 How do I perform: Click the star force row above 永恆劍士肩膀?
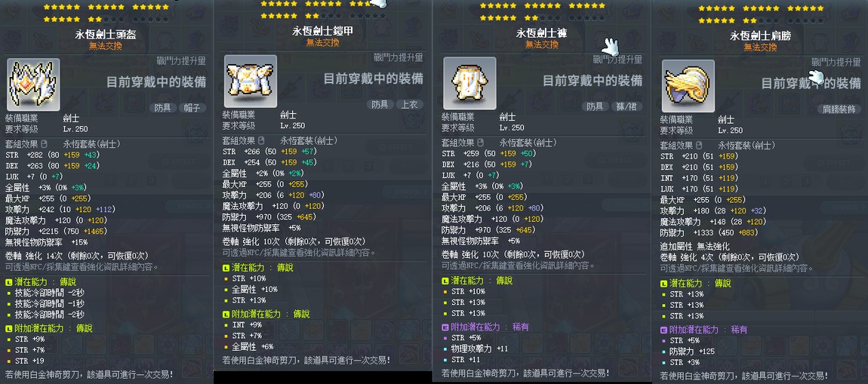(761, 14)
